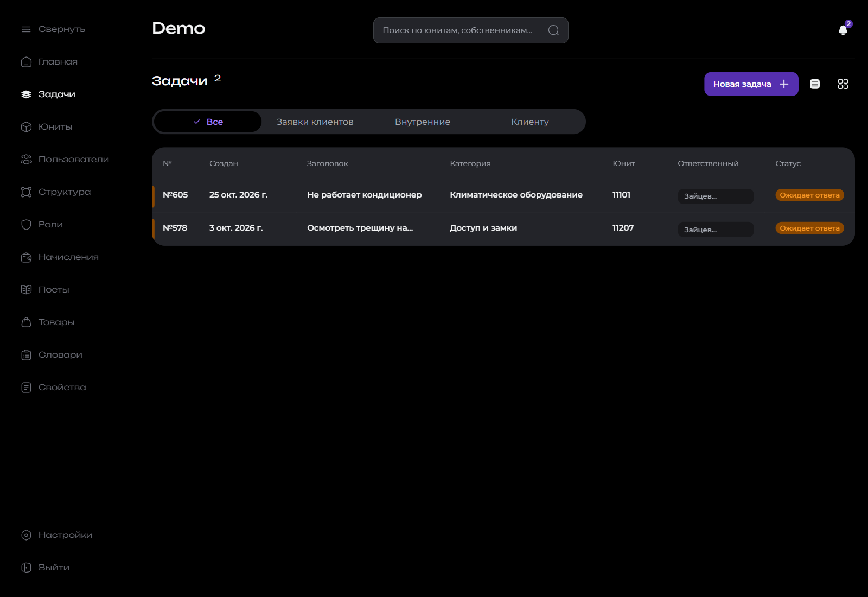Click status Ожидает ответа for task №578
The height and width of the screenshot is (597, 868).
809,228
